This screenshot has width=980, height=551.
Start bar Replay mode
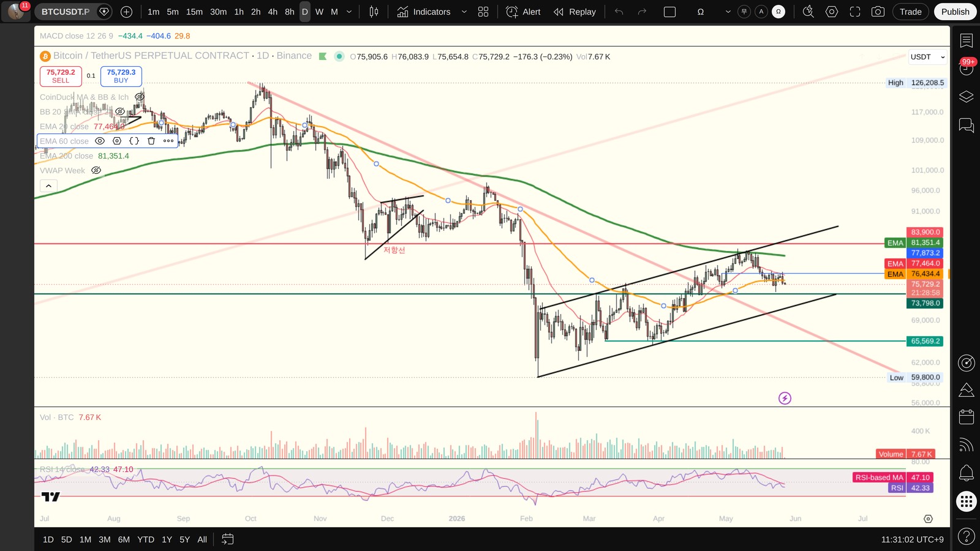pos(575,12)
